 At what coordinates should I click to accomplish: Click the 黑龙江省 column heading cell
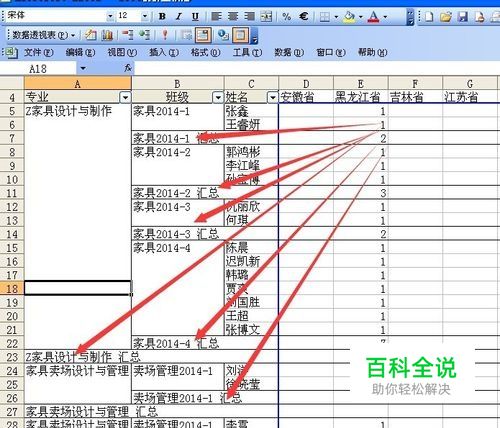coord(361,97)
